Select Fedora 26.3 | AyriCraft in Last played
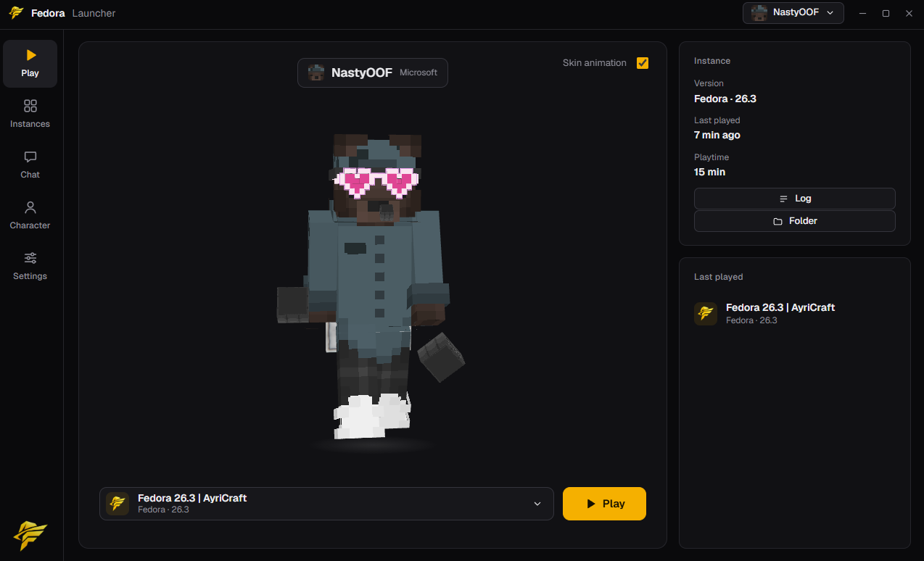 click(794, 313)
